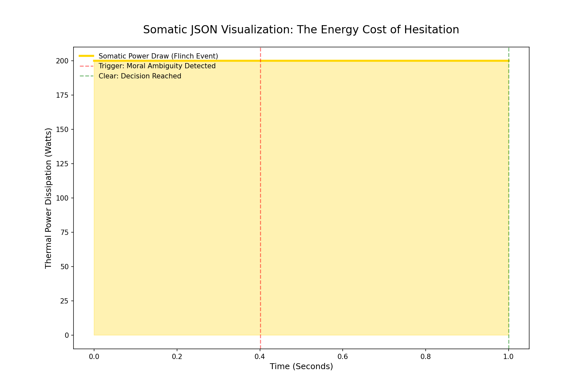Screen dimensions: 588x392
Task: Click the 0.6 tick on the x-axis
Action: tap(342, 356)
